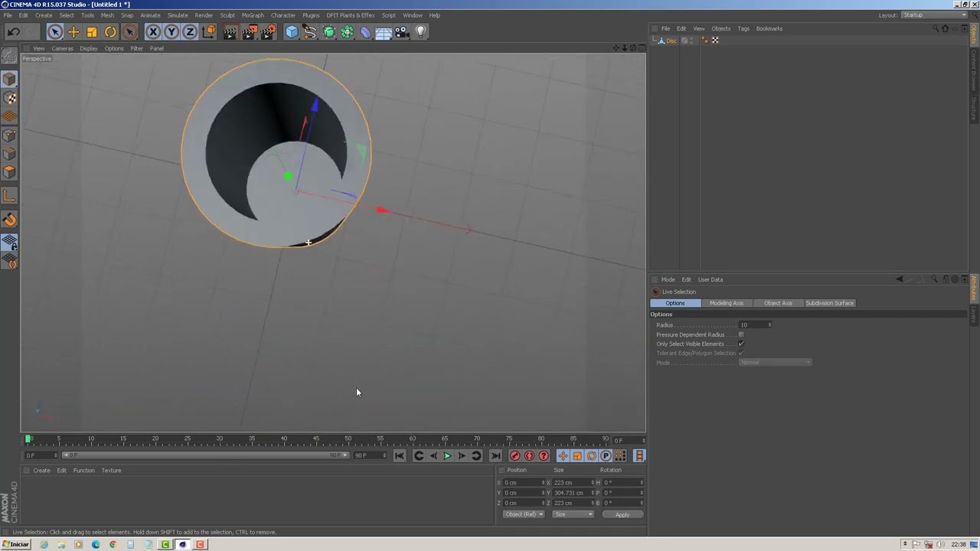Open the Simulate menu
This screenshot has width=980, height=551.
click(178, 15)
